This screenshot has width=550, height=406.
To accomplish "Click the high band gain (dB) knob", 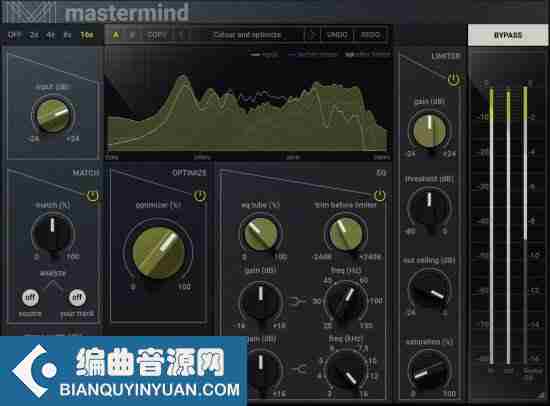I will pyautogui.click(x=261, y=369).
